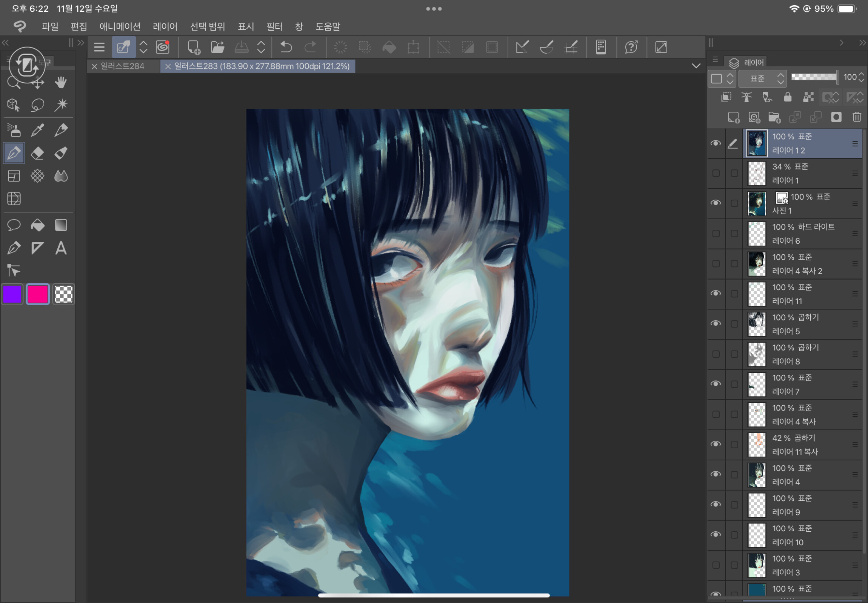Select the Eyedropper tool
The height and width of the screenshot is (603, 868).
click(x=37, y=130)
